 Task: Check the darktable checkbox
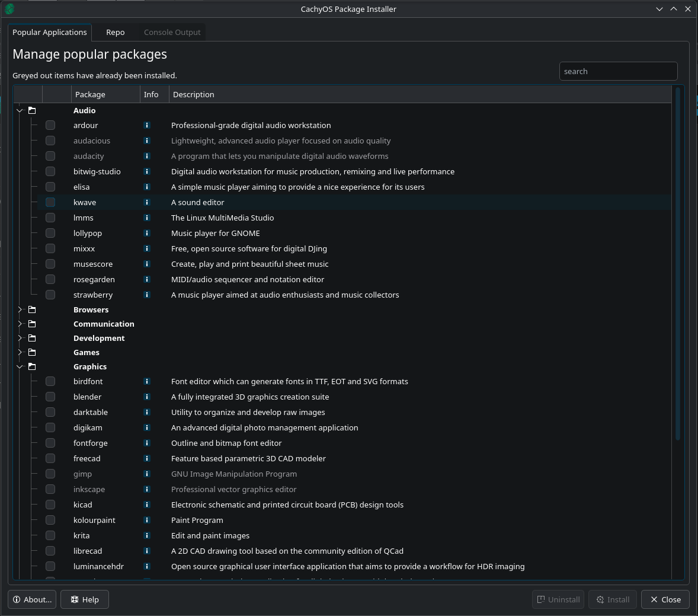point(50,412)
